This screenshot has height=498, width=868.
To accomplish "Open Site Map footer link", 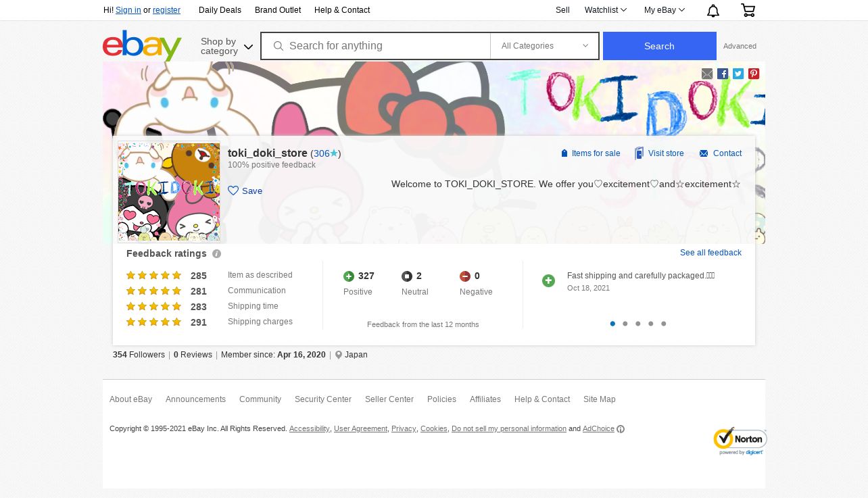I will coord(600,399).
